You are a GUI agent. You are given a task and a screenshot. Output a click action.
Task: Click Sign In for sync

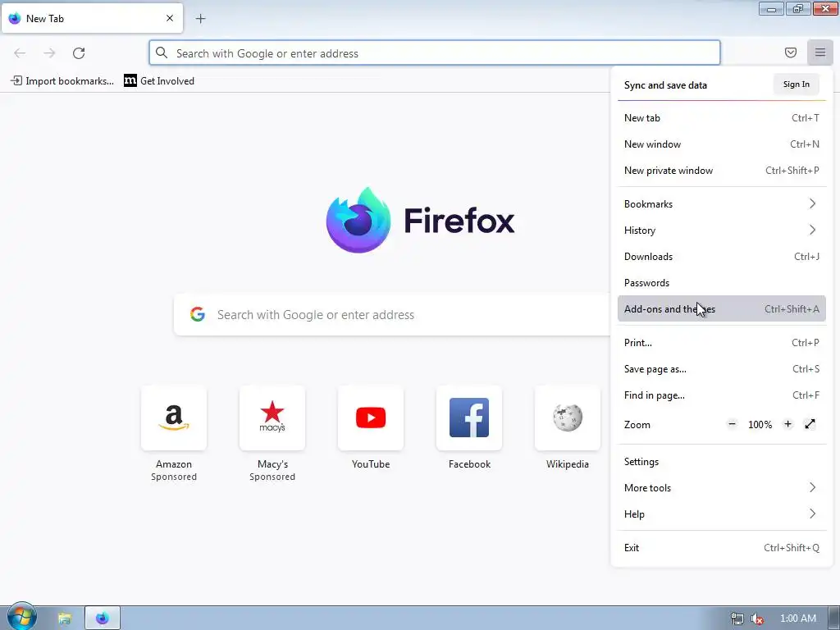point(796,84)
